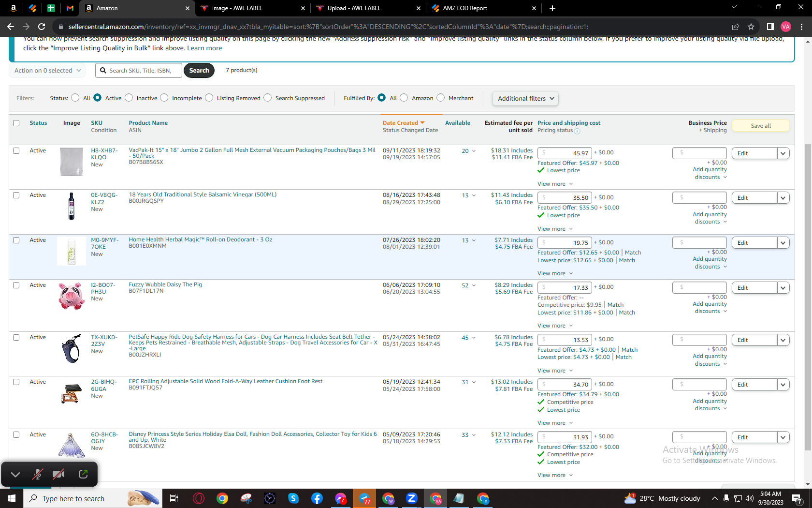Select the All status filter radio
The height and width of the screenshot is (508, 812).
pyautogui.click(x=75, y=98)
